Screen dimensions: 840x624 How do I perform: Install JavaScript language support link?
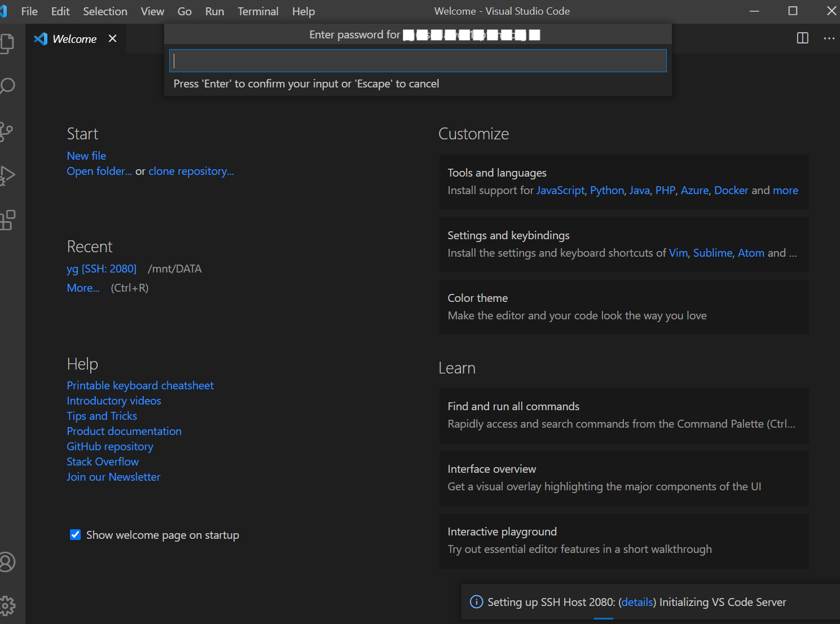tap(560, 190)
